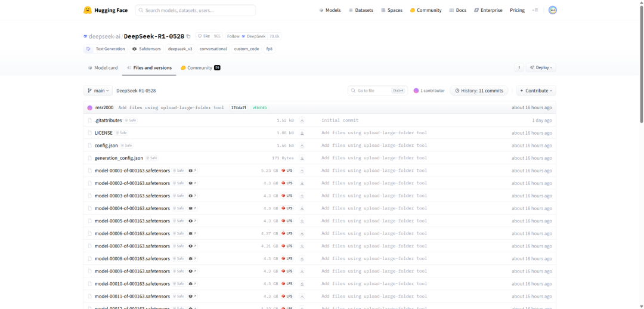Click the Safe badge next to LICENSE

121,133
